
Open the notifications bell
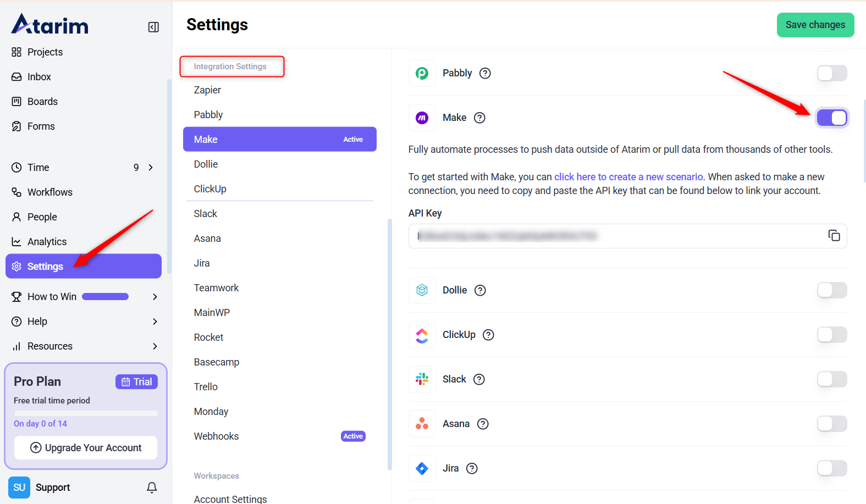pyautogui.click(x=152, y=488)
